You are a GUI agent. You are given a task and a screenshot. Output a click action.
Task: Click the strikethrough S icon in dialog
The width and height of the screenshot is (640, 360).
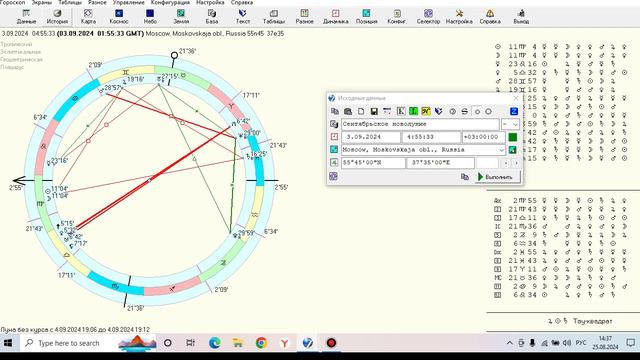(x=464, y=111)
